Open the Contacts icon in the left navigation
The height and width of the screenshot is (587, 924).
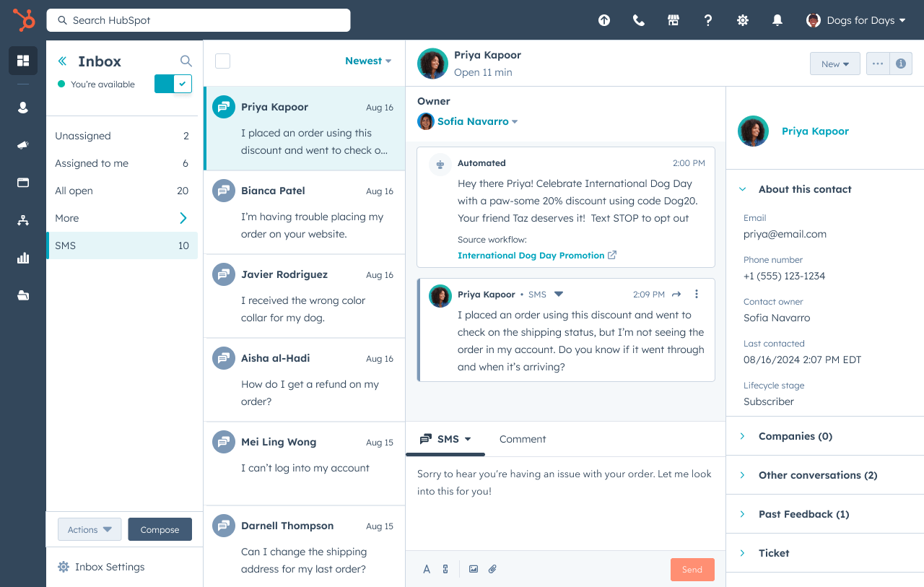[22, 107]
